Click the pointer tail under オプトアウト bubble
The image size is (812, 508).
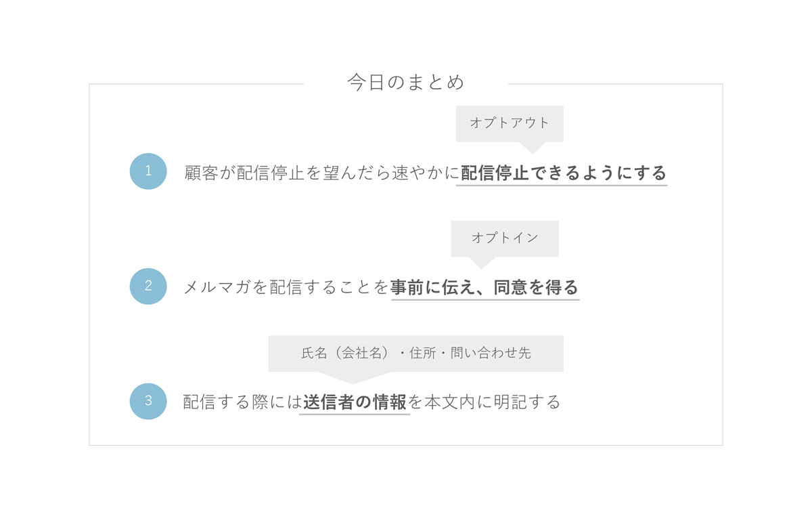[x=533, y=148]
